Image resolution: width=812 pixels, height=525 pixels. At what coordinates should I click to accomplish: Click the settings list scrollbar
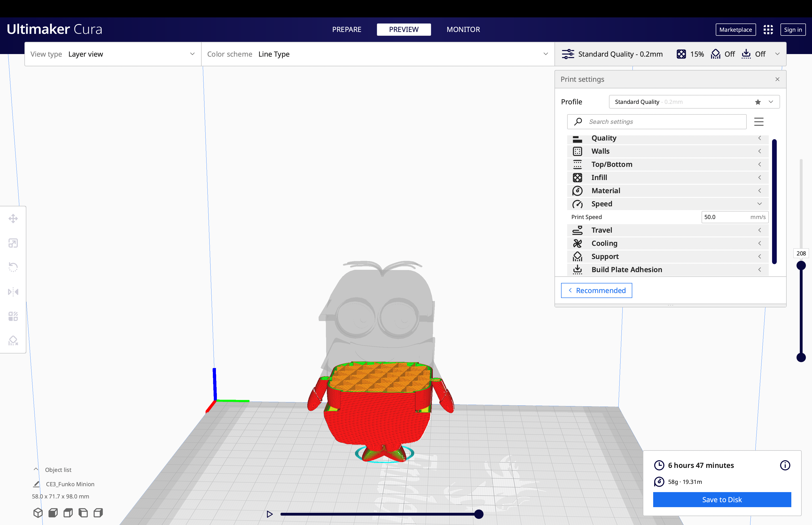click(774, 201)
